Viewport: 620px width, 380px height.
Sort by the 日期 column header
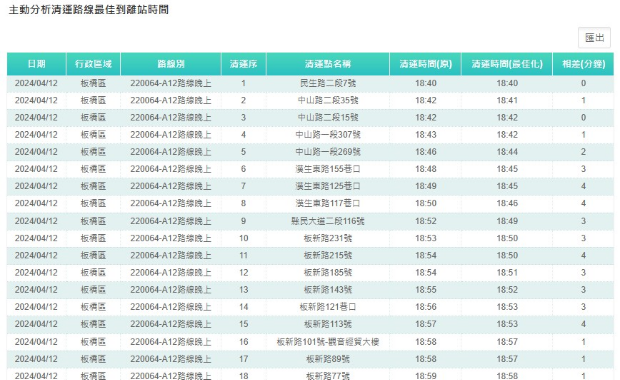(x=36, y=64)
